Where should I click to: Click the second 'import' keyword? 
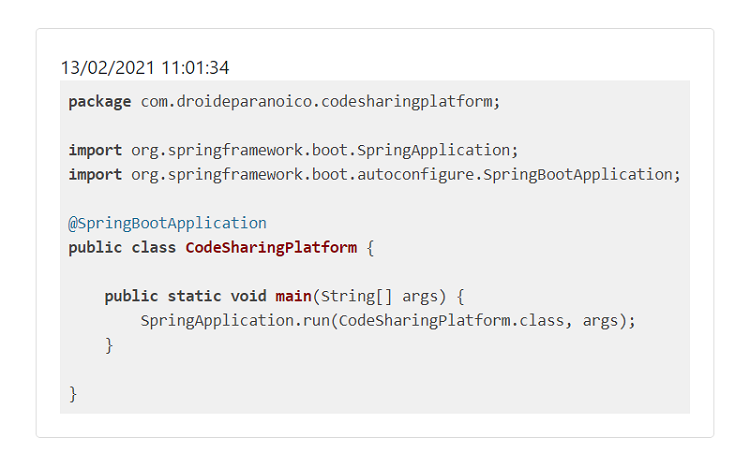tap(95, 174)
